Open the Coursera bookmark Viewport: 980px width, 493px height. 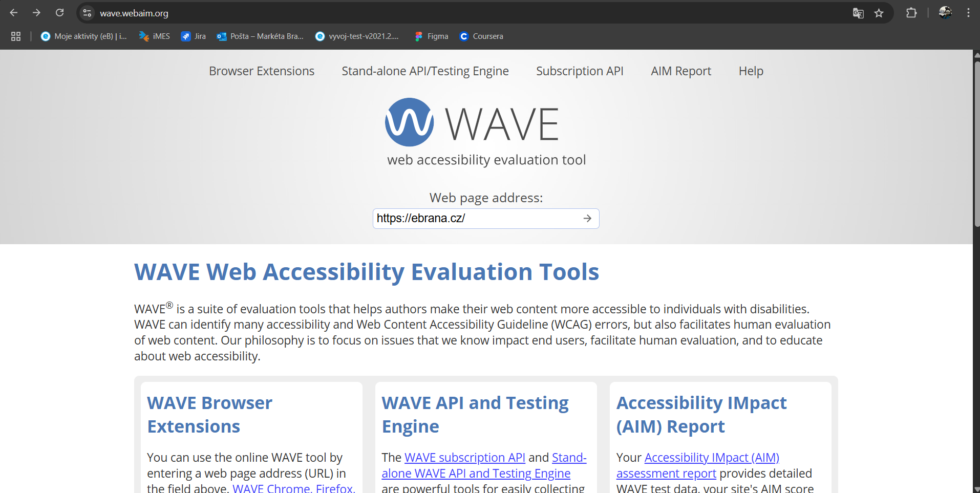(x=481, y=36)
